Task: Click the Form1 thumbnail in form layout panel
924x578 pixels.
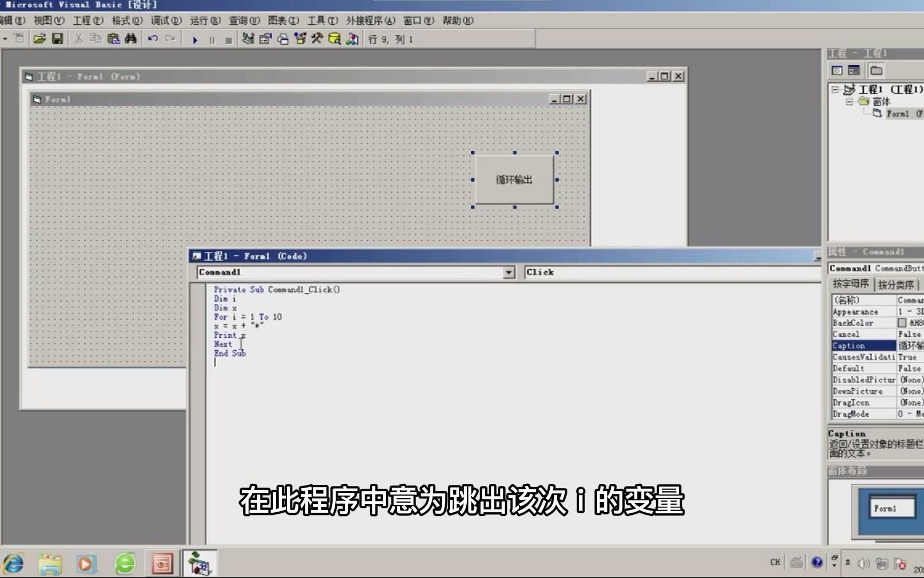Action: tap(892, 507)
